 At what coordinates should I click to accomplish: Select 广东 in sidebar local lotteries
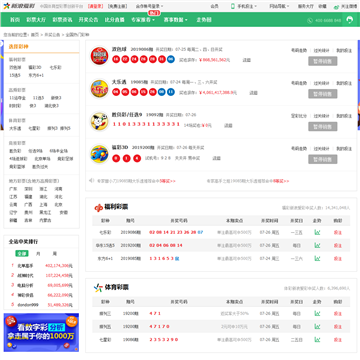point(13,189)
